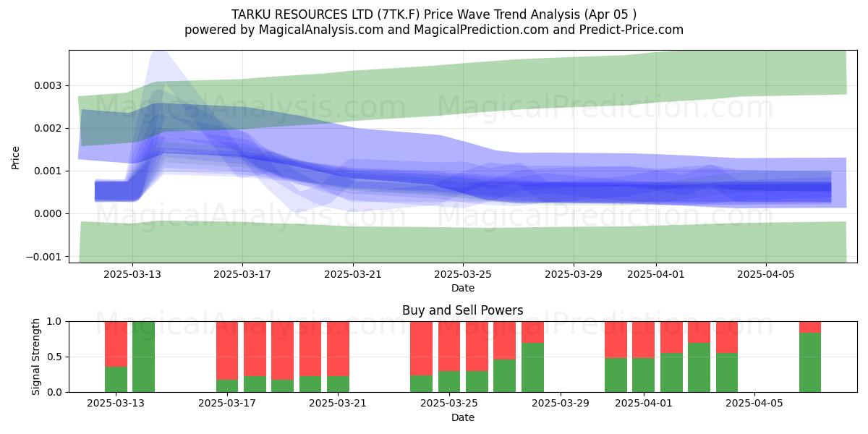Image resolution: width=868 pixels, height=434 pixels.
Task: Click the 'Price' y-axis label
Action: [16, 157]
